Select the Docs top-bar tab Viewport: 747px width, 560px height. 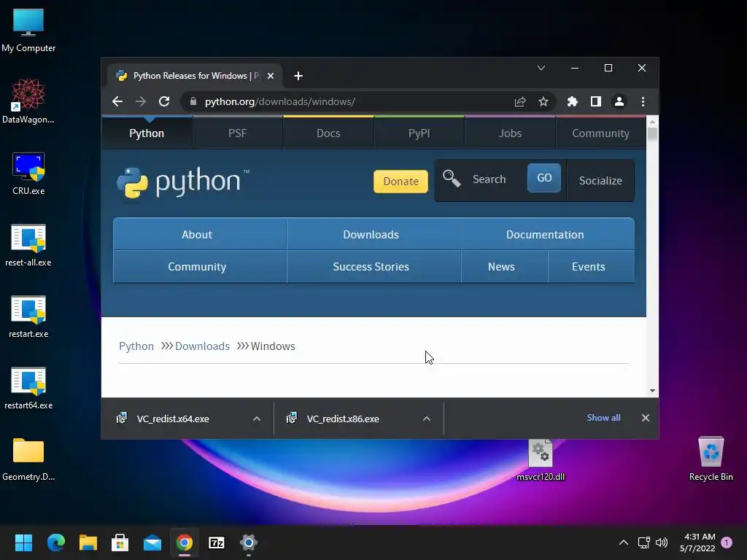tap(328, 133)
